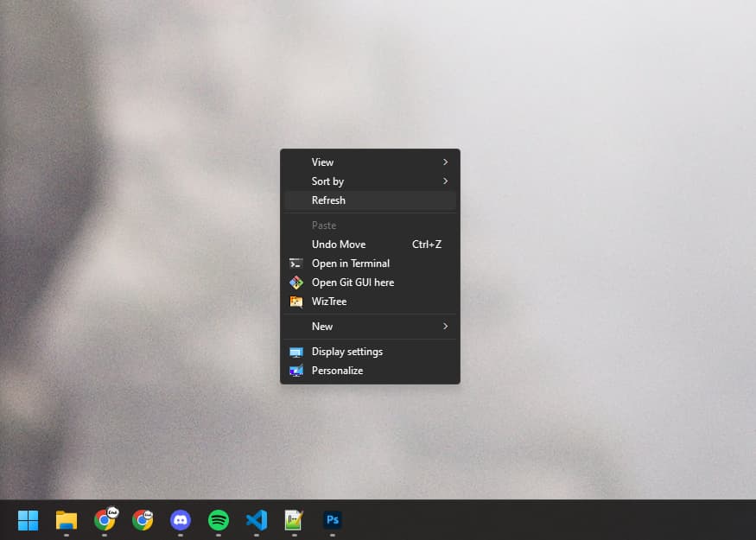Open Notepad++ from the taskbar
This screenshot has height=540, width=756.
pyautogui.click(x=294, y=521)
